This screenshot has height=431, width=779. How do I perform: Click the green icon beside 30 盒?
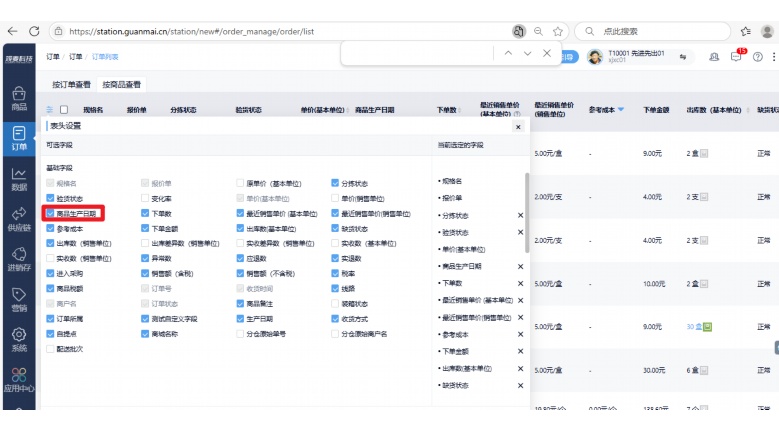point(707,327)
